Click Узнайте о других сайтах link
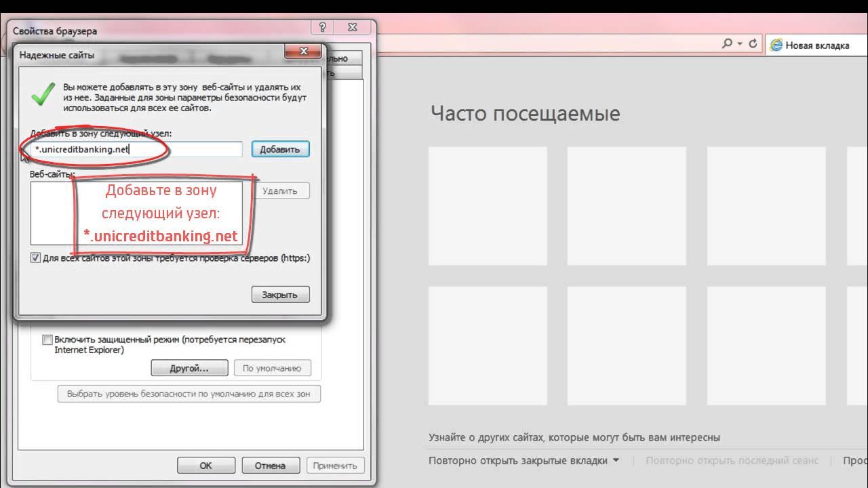The height and width of the screenshot is (488, 868). [x=574, y=438]
